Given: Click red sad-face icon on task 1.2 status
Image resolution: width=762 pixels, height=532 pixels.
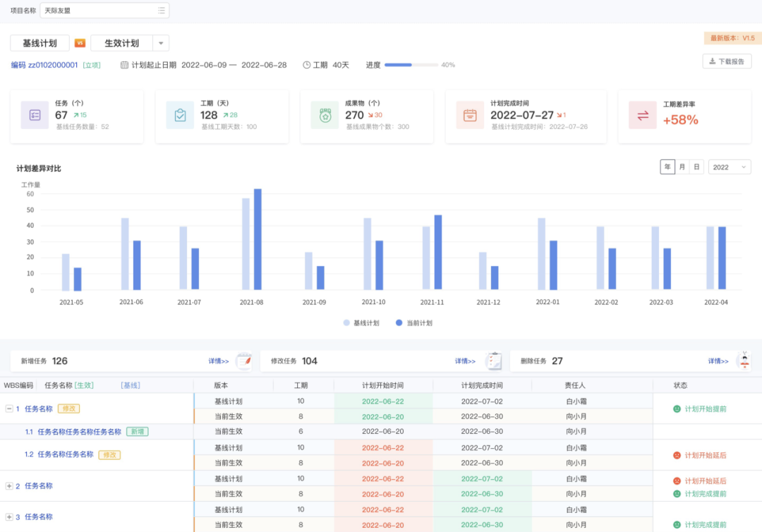Looking at the screenshot, I should pyautogui.click(x=677, y=455).
